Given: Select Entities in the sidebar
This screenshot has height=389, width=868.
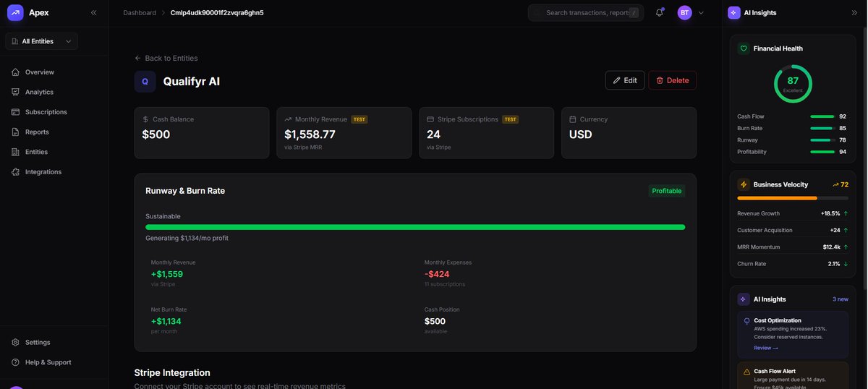Looking at the screenshot, I should pyautogui.click(x=54, y=152).
